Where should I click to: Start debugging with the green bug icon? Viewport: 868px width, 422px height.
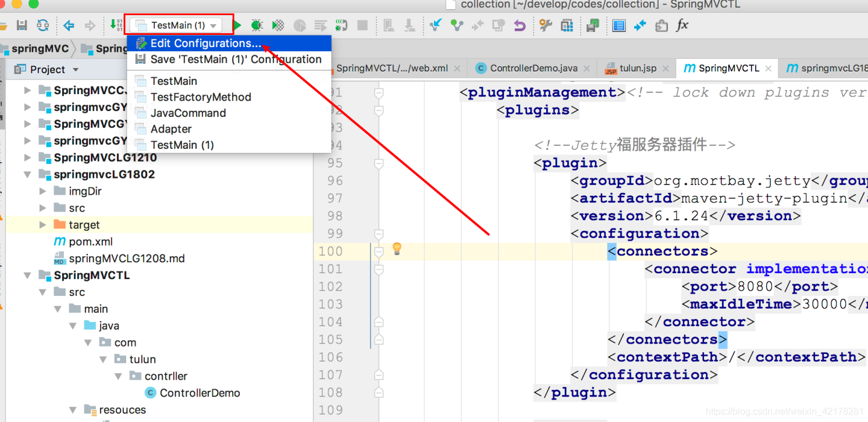[257, 26]
